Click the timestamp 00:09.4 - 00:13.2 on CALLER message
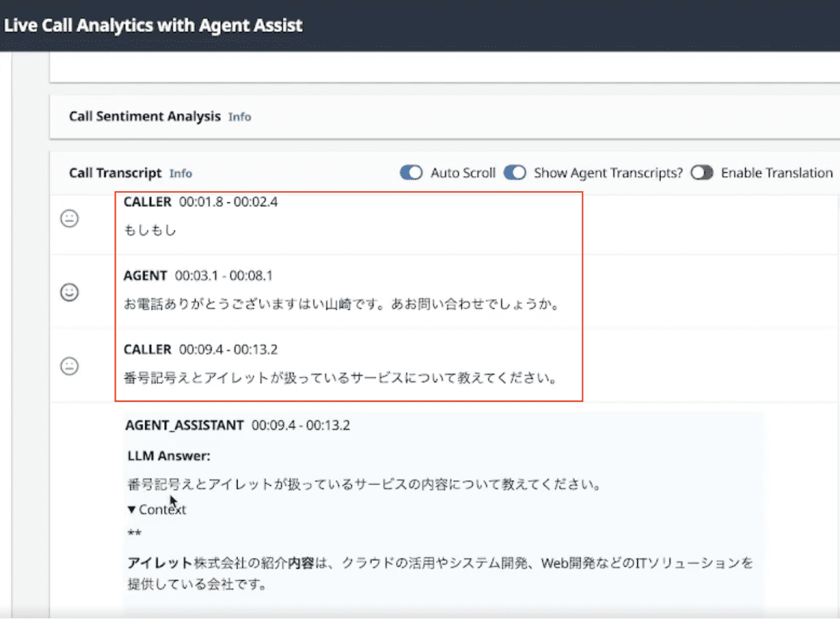 (226, 349)
